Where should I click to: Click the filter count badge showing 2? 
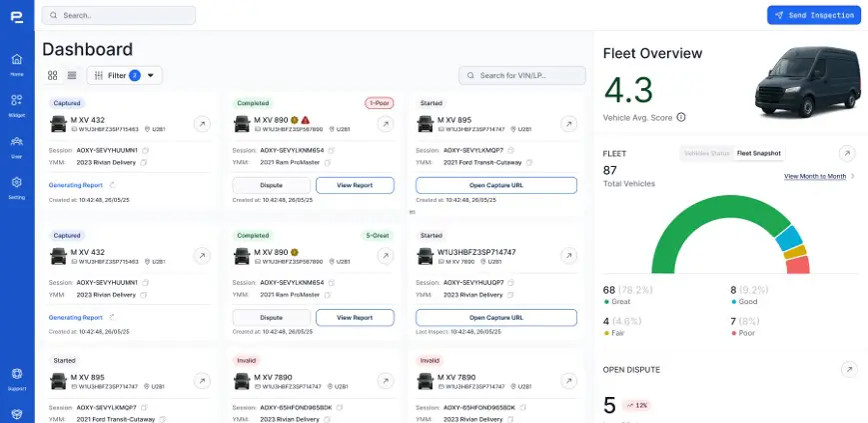tap(135, 75)
